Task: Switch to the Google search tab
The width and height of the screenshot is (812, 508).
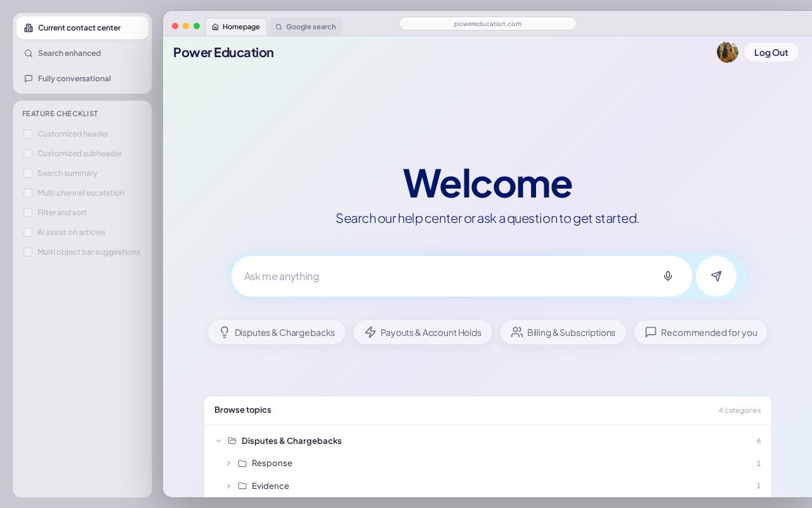Action: point(305,27)
